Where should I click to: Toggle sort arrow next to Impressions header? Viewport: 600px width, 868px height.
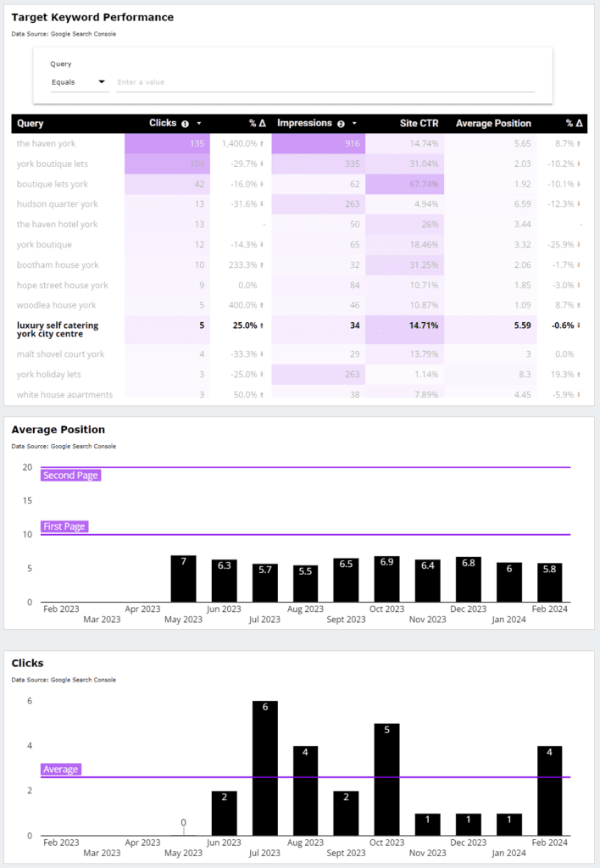[x=355, y=124]
